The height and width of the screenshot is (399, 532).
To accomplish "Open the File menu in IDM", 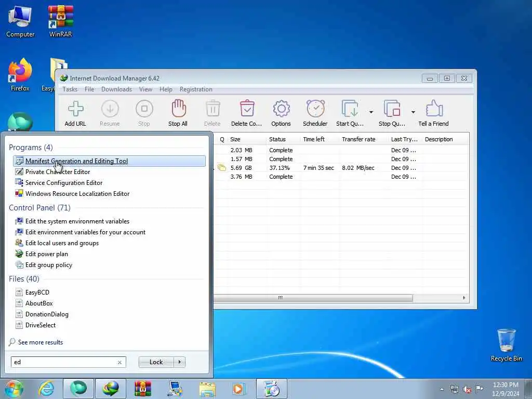I will [x=89, y=89].
